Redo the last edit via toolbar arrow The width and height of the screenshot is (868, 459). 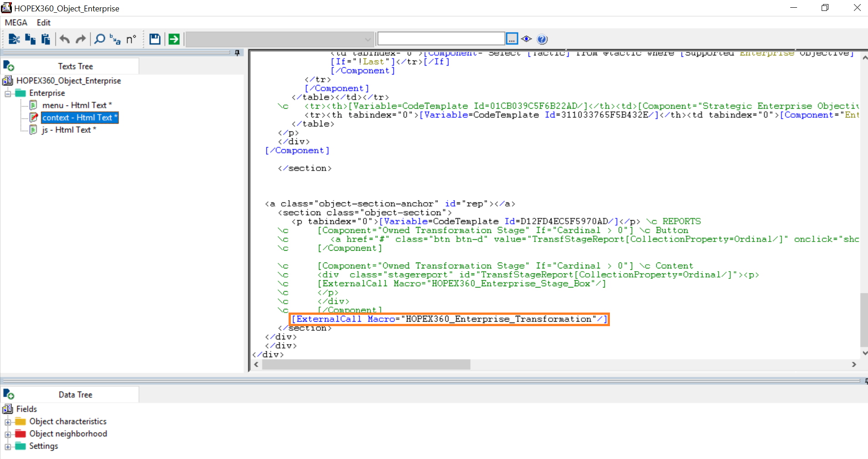pyautogui.click(x=81, y=39)
